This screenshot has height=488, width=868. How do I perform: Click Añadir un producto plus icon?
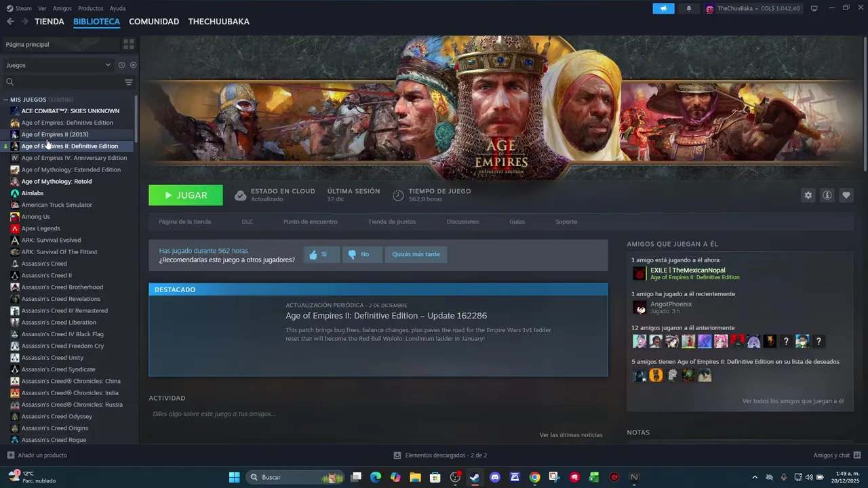pyautogui.click(x=10, y=455)
